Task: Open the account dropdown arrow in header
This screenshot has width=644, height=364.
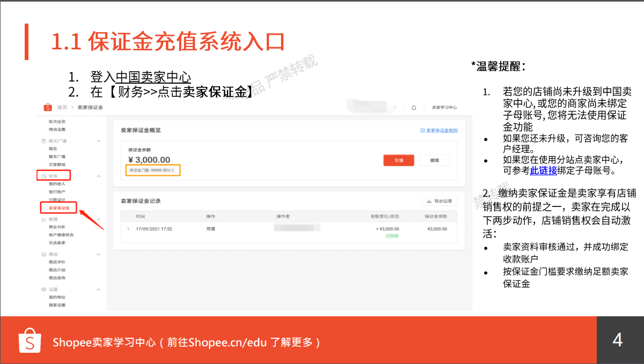Action: (395, 108)
